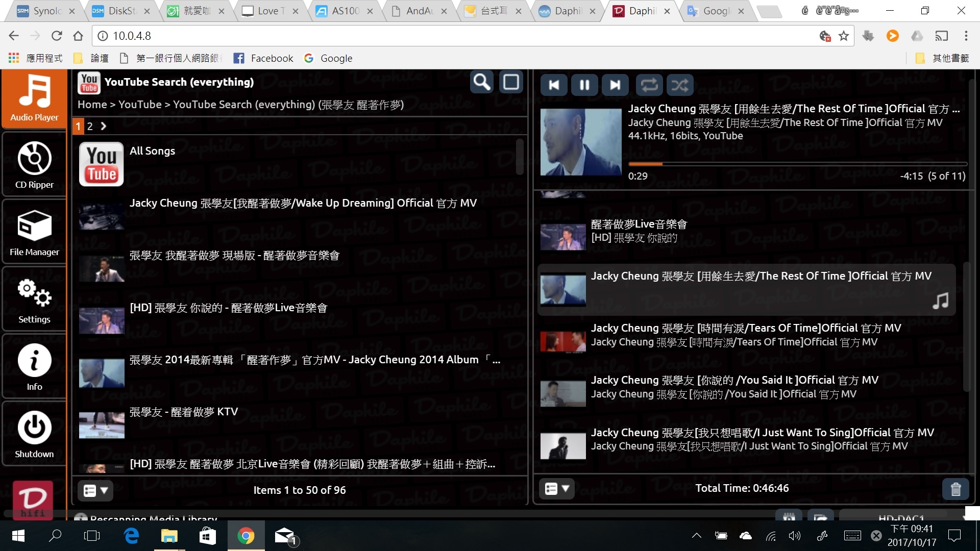The height and width of the screenshot is (551, 980).
Task: Open Microsoft Edge from taskbar
Action: point(131,536)
